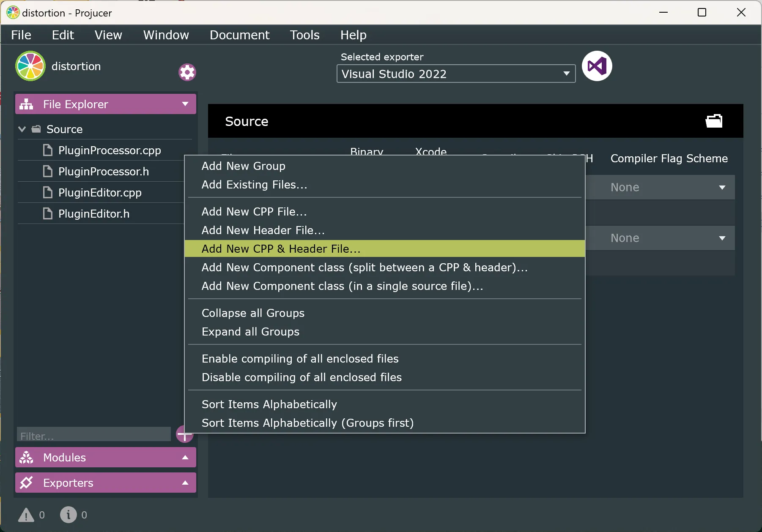
Task: Choose Add New Group
Action: pos(385,166)
